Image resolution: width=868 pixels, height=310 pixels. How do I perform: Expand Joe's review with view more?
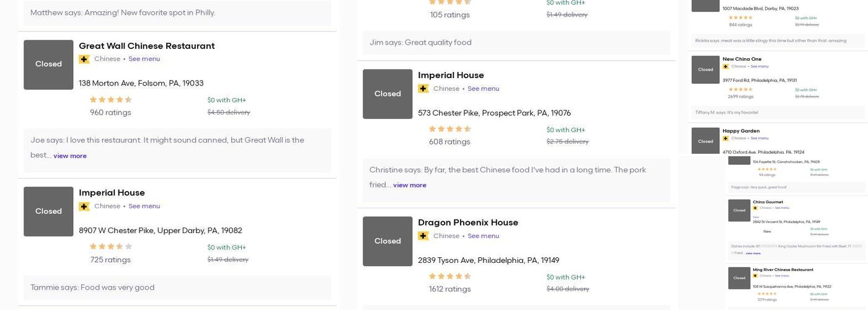tap(70, 156)
